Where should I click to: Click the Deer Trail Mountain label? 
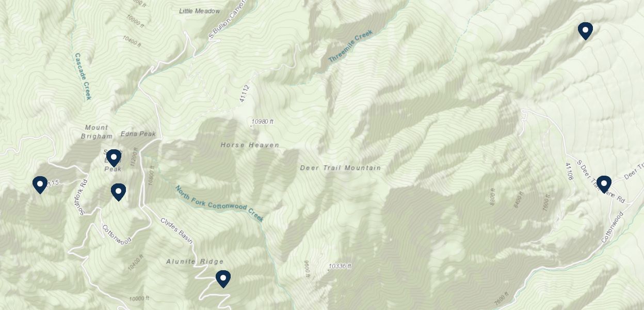tap(341, 168)
